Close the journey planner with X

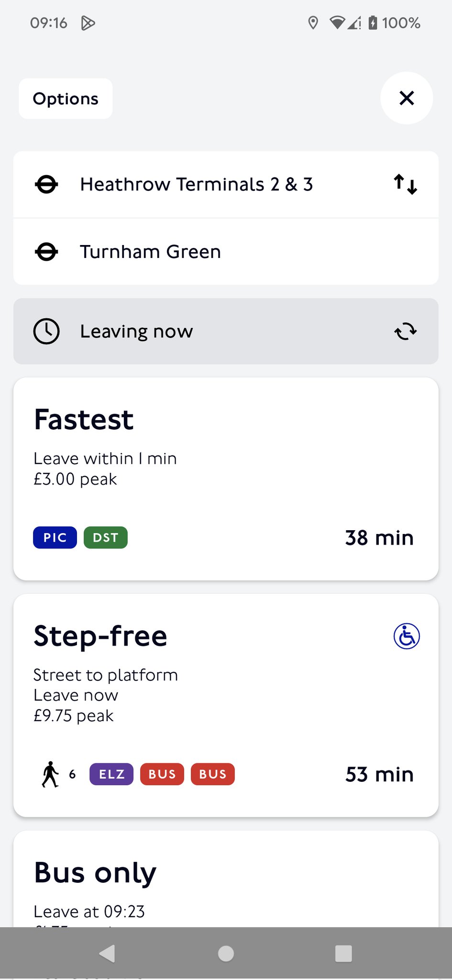[x=407, y=98]
